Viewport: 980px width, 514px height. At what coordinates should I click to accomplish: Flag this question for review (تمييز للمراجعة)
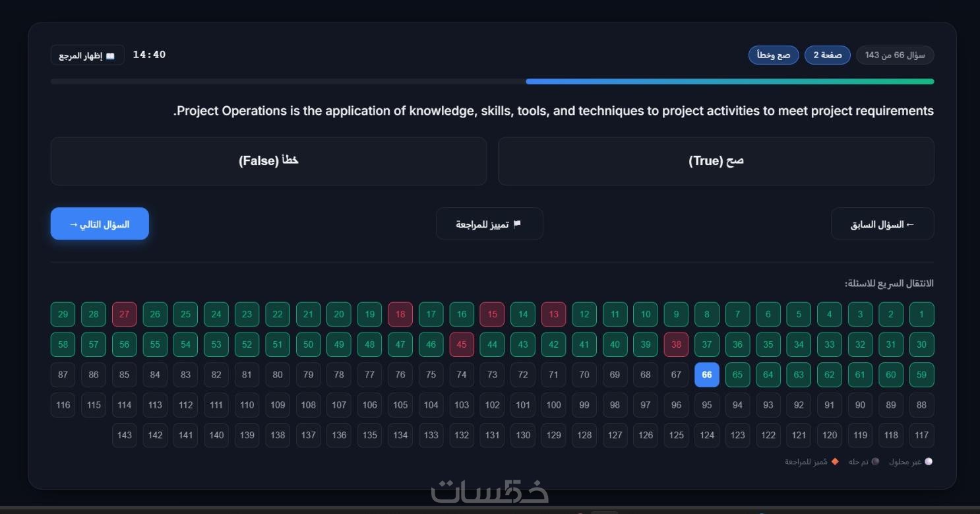click(x=489, y=224)
